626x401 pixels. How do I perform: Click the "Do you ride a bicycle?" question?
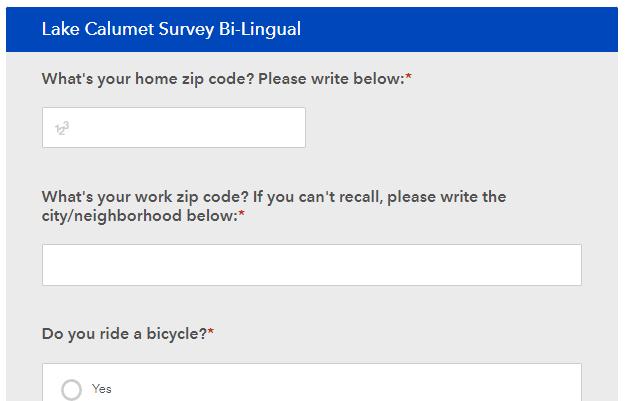click(x=124, y=333)
